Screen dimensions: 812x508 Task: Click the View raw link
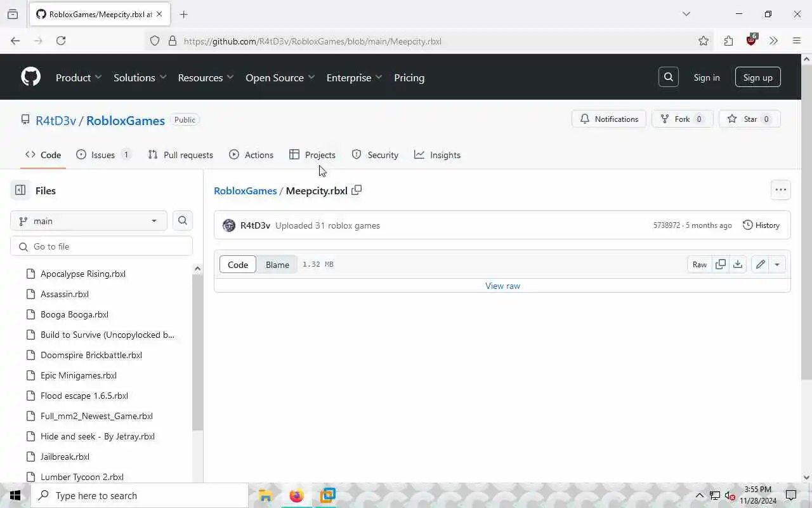(x=502, y=286)
